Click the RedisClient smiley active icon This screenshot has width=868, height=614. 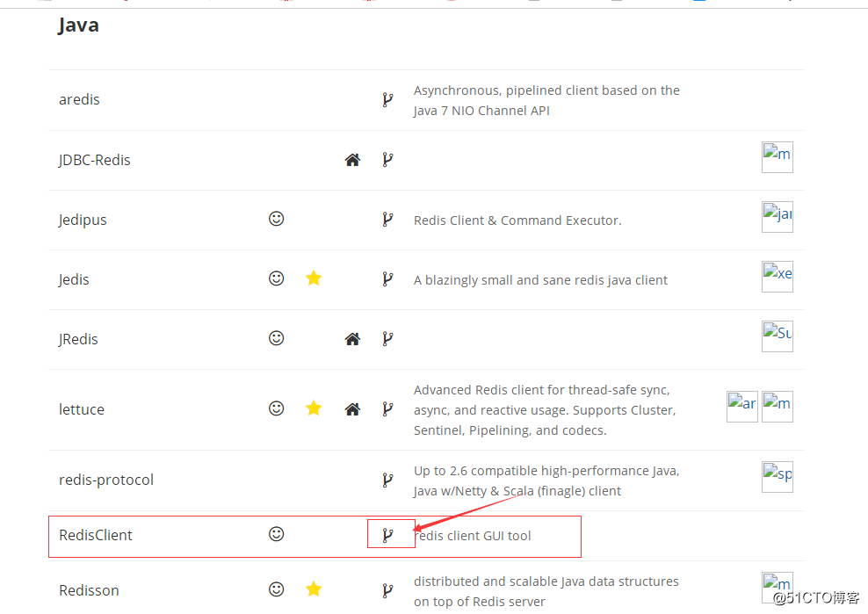pos(276,534)
